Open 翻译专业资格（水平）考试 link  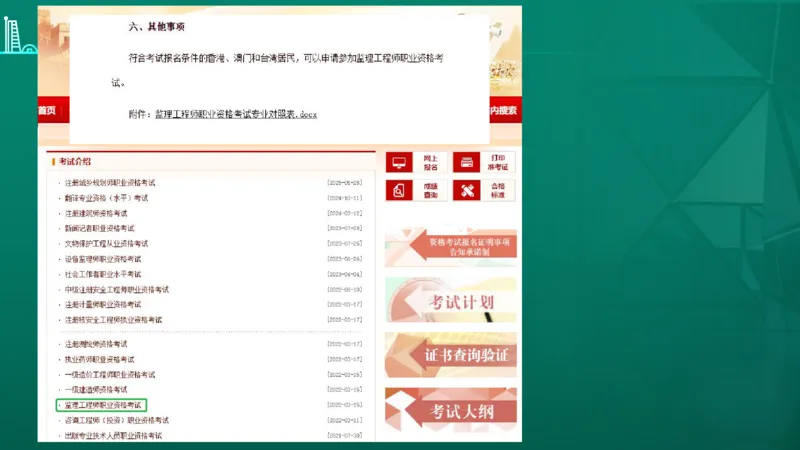point(106,198)
